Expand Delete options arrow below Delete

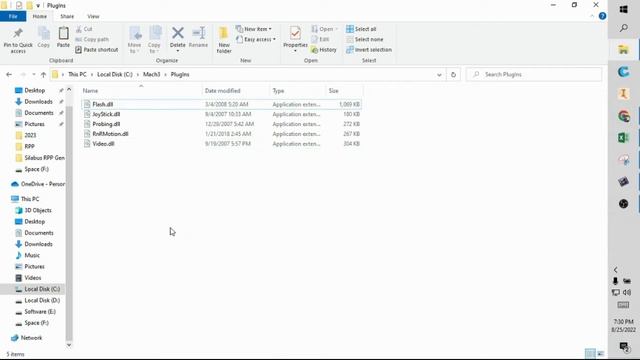[x=178, y=51]
